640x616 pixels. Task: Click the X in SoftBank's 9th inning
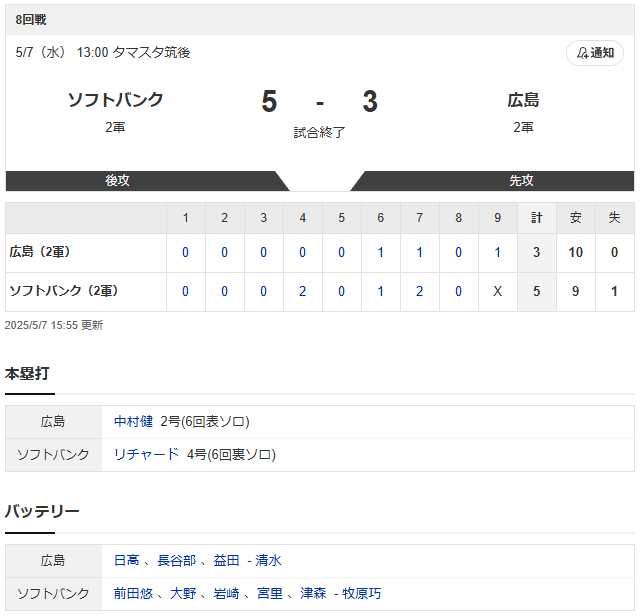click(x=497, y=291)
